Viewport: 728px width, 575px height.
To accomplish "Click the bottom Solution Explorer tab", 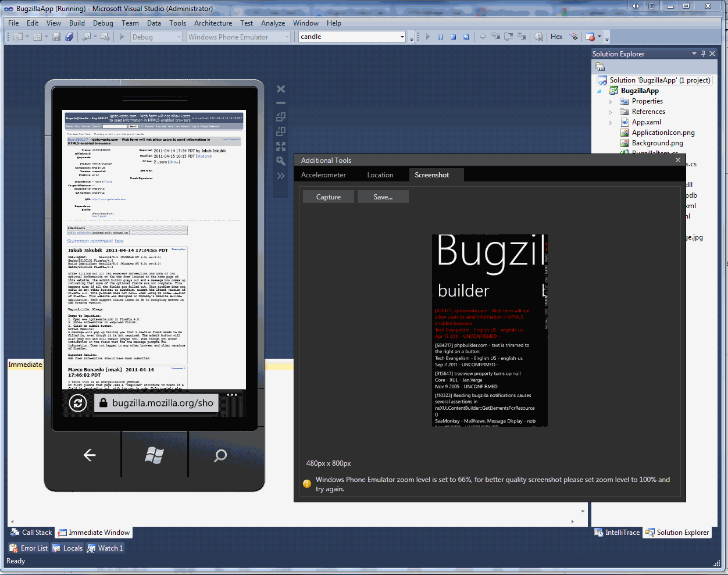I will 677,533.
